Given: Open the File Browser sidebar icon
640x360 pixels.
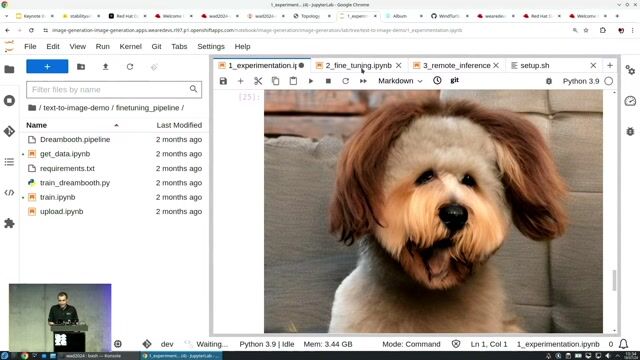Looking at the screenshot, I should pos(9,69).
